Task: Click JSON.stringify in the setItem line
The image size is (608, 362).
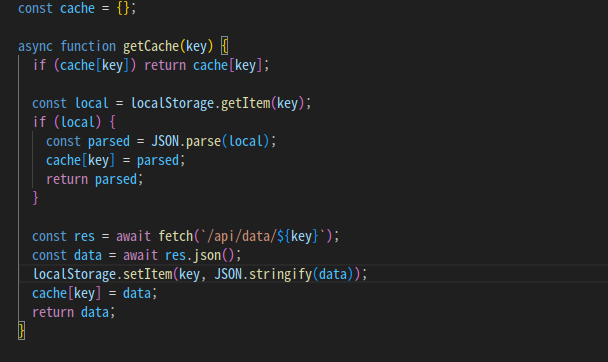Action: click(x=263, y=274)
